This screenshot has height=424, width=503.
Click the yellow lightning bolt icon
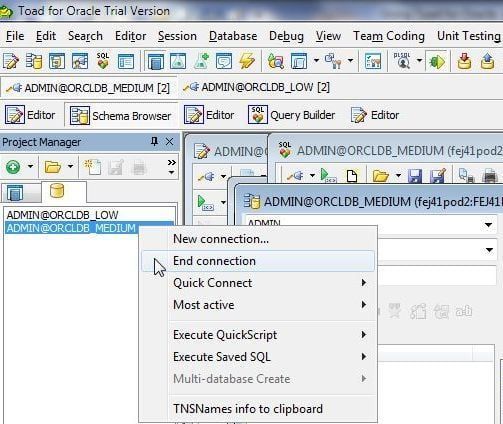click(247, 61)
